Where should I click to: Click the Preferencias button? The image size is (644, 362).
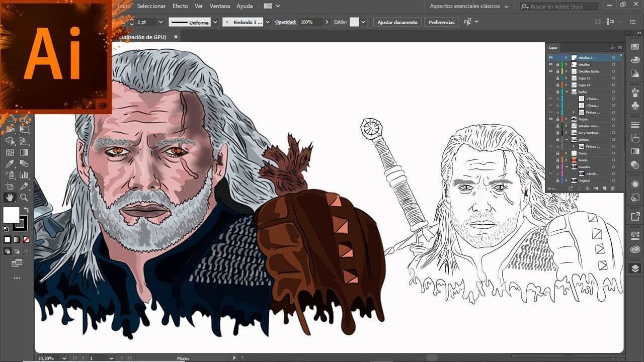[x=441, y=23]
